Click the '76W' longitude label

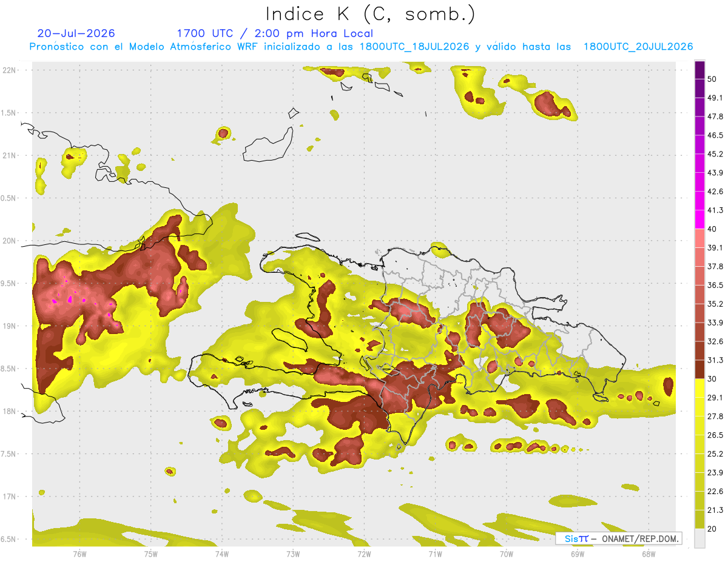(x=79, y=554)
